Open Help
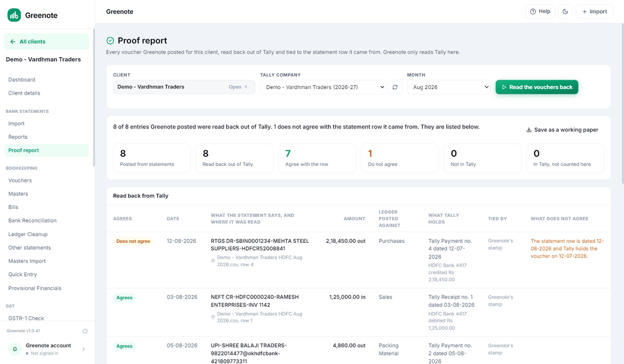The height and width of the screenshot is (364, 624). [540, 11]
